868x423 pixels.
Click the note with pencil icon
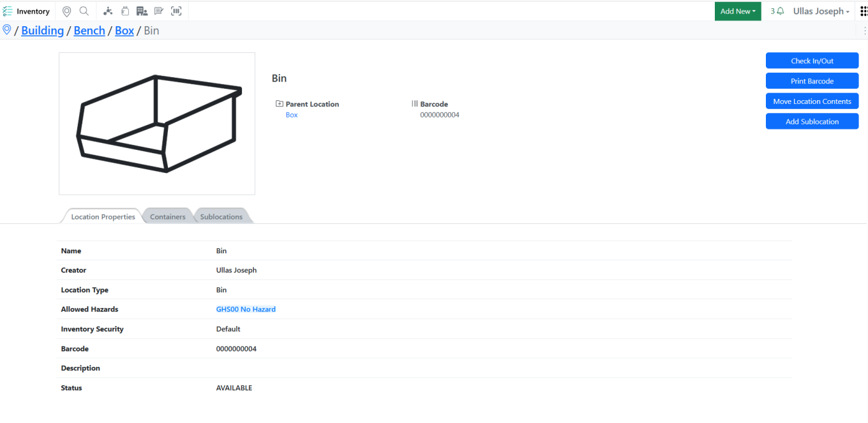click(159, 11)
